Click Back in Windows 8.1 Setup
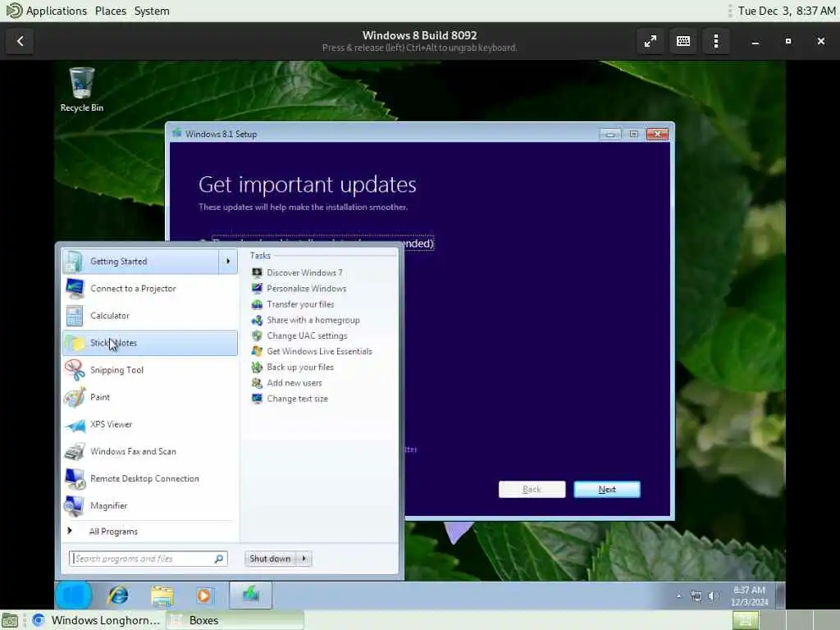Viewport: 840px width, 630px height. pos(532,489)
